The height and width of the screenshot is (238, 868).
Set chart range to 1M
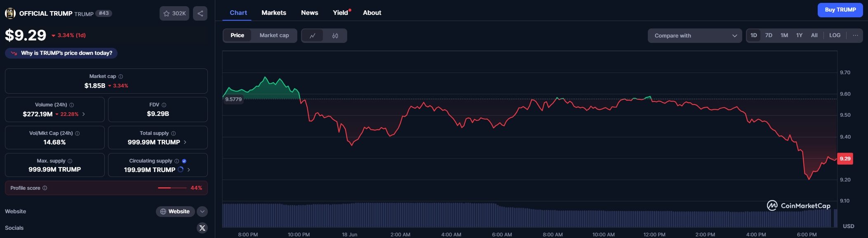click(x=784, y=35)
